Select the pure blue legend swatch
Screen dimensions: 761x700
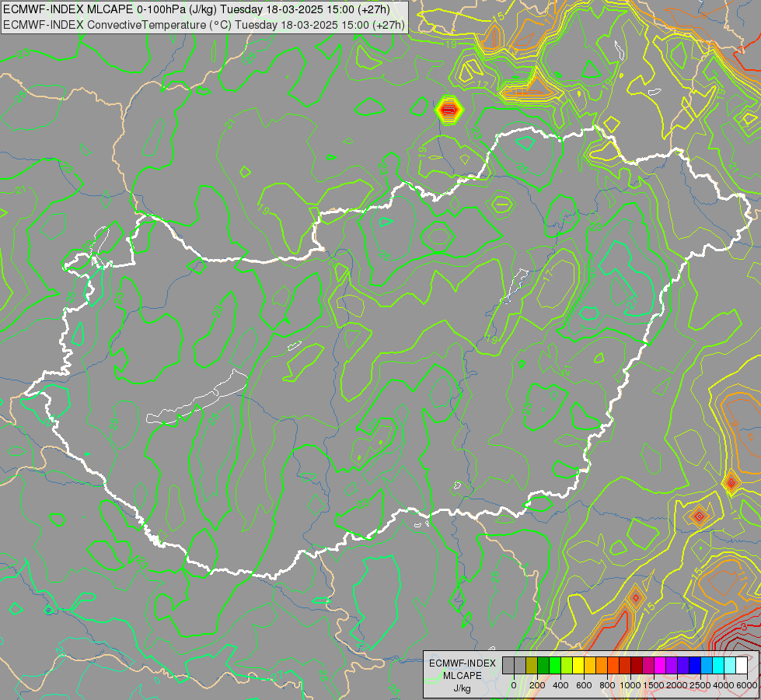(x=696, y=666)
